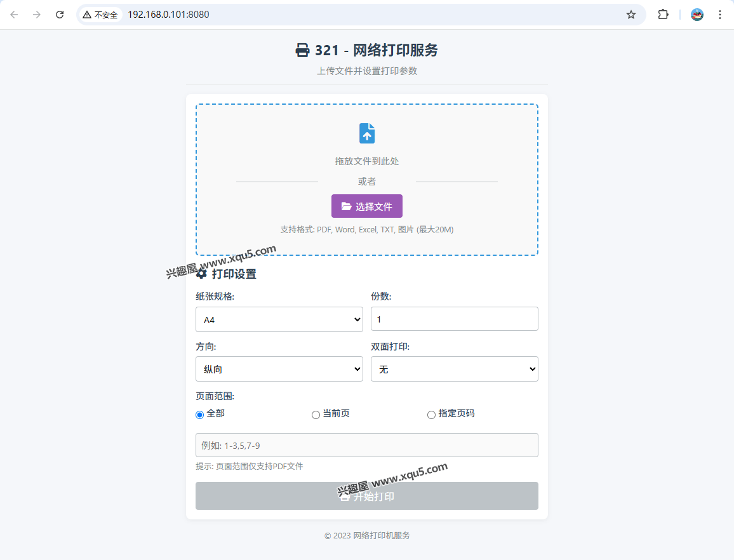Viewport: 734px width, 560px height.
Task: Click the 份数 copies input field
Action: pyautogui.click(x=454, y=319)
